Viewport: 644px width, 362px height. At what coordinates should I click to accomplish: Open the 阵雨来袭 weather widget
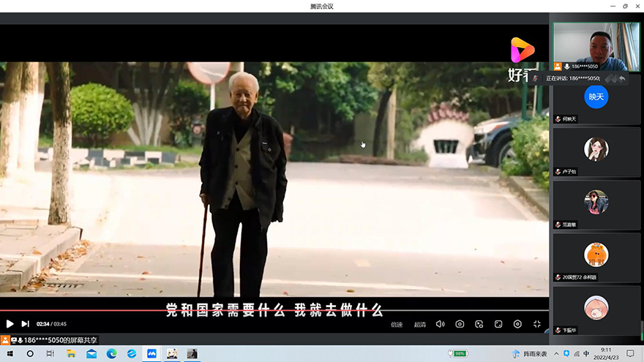pos(530,354)
